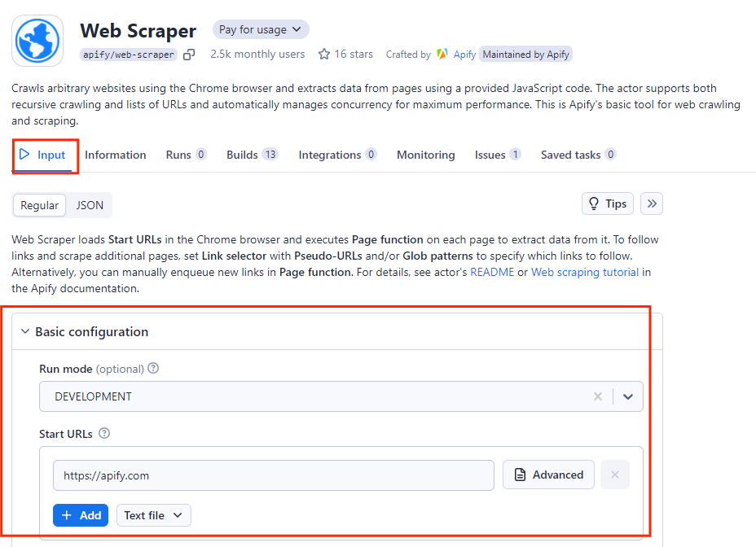Add a new start URL
Viewport: 756px width, 547px height.
(x=81, y=515)
